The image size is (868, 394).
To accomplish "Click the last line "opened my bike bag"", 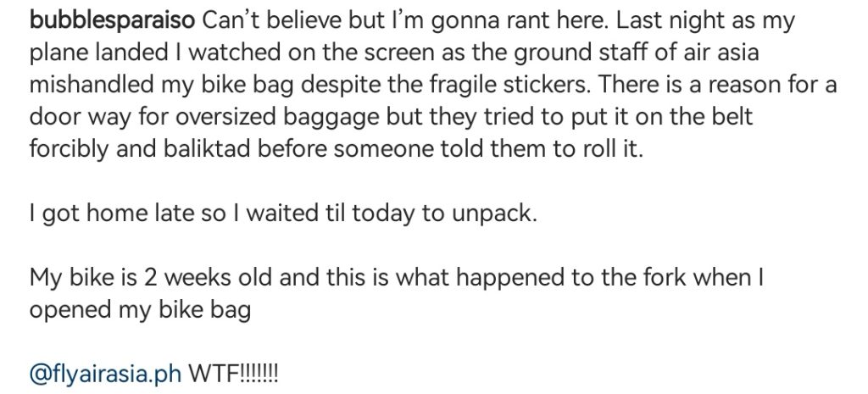I will [x=141, y=309].
